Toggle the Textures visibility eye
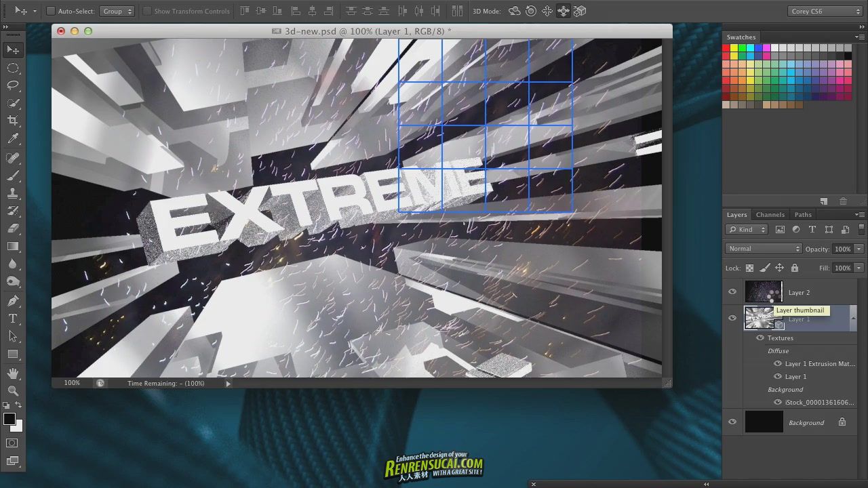This screenshot has height=488, width=868. click(760, 338)
